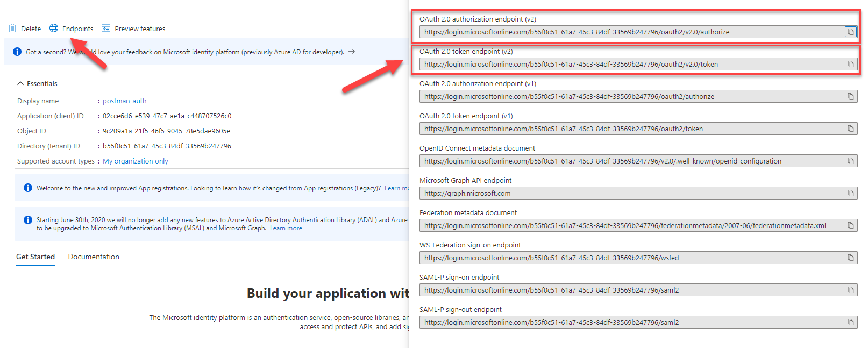Copy Microsoft Graph API endpoint URL
This screenshot has height=348, width=868.
(851, 193)
